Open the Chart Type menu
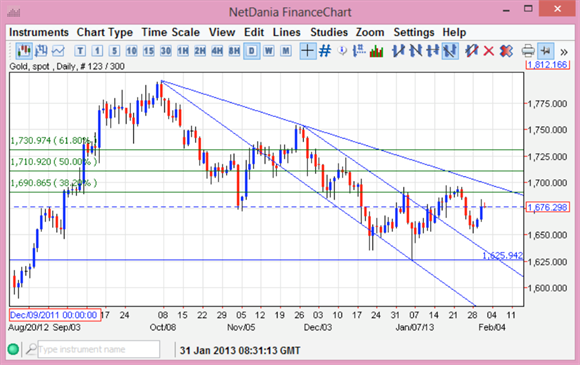The image size is (580, 365). 105,32
